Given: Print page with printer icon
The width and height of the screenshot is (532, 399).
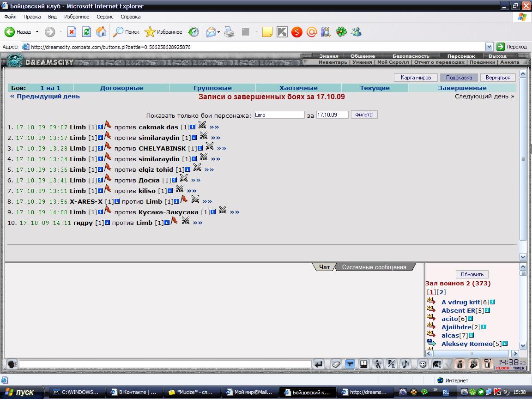Looking at the screenshot, I should pos(230,32).
